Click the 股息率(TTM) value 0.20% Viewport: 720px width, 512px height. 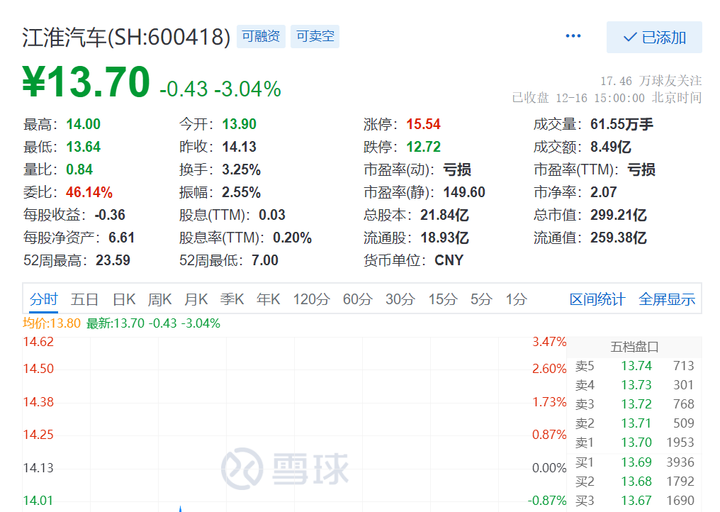click(292, 238)
